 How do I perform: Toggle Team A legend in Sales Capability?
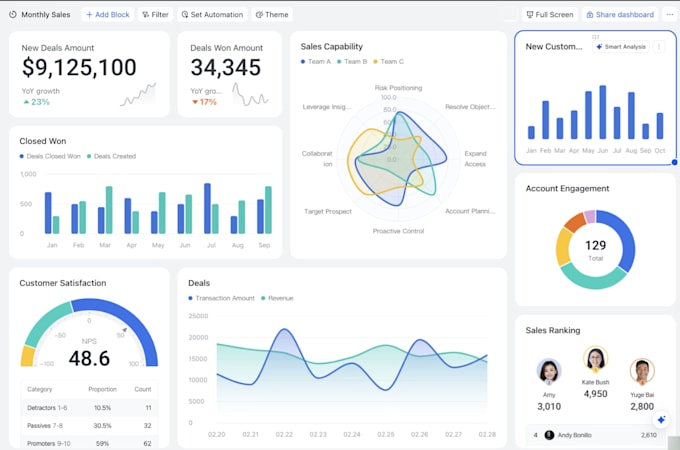coord(316,62)
